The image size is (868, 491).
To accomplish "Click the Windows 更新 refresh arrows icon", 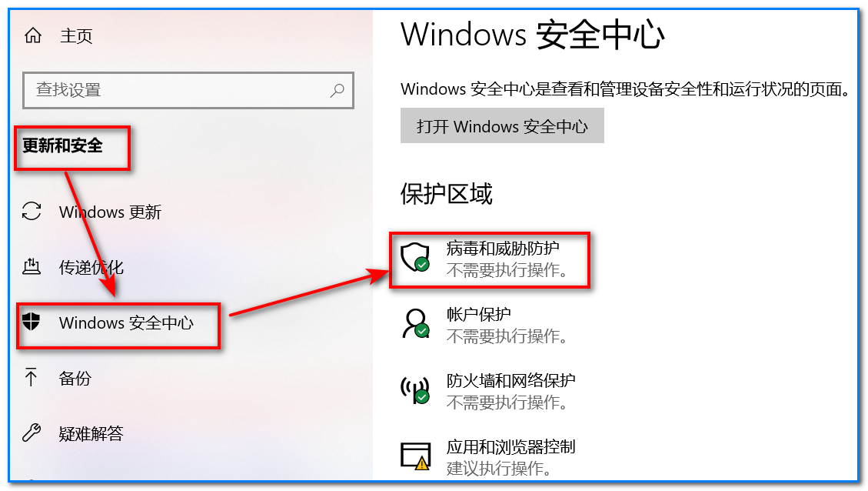I will [x=32, y=212].
